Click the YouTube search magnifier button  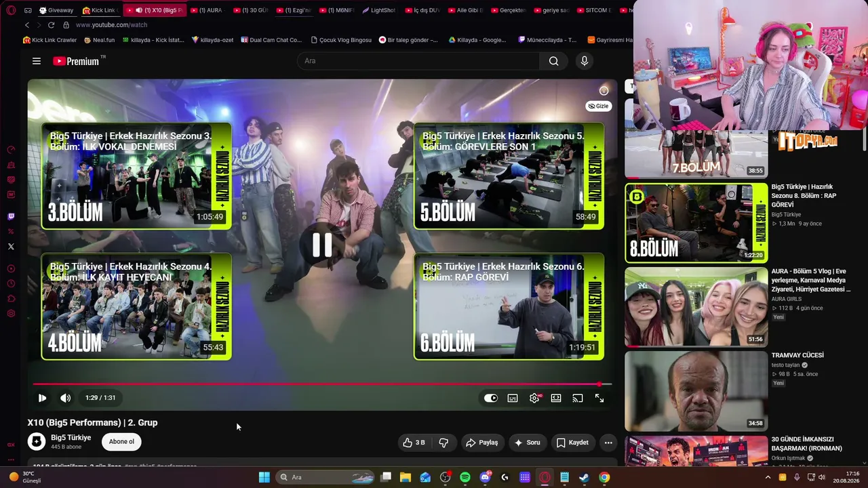(554, 61)
